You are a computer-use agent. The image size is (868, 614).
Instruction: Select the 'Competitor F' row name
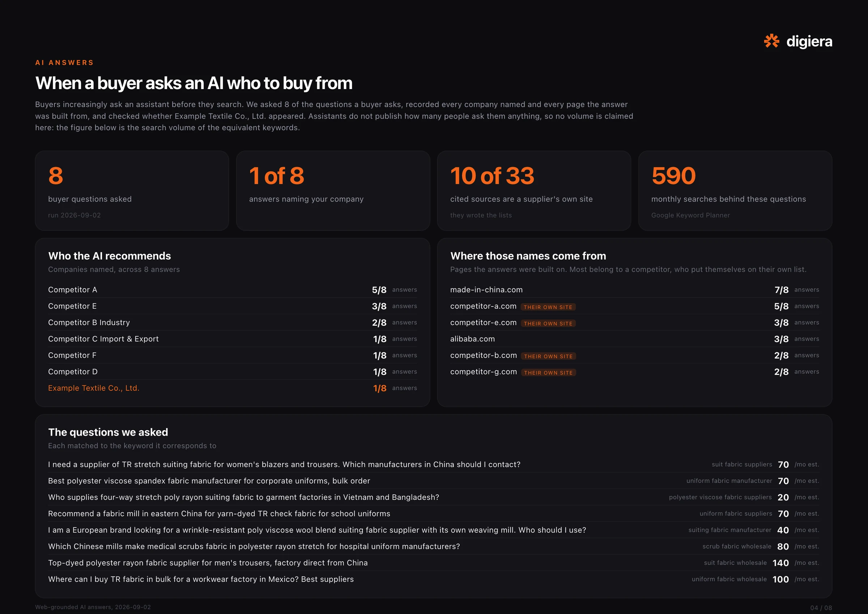click(x=72, y=355)
